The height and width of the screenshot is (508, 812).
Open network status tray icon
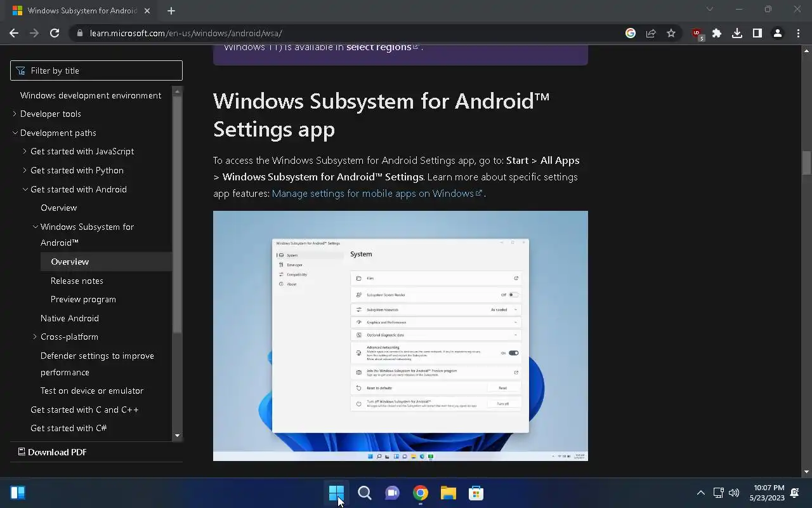[718, 493]
